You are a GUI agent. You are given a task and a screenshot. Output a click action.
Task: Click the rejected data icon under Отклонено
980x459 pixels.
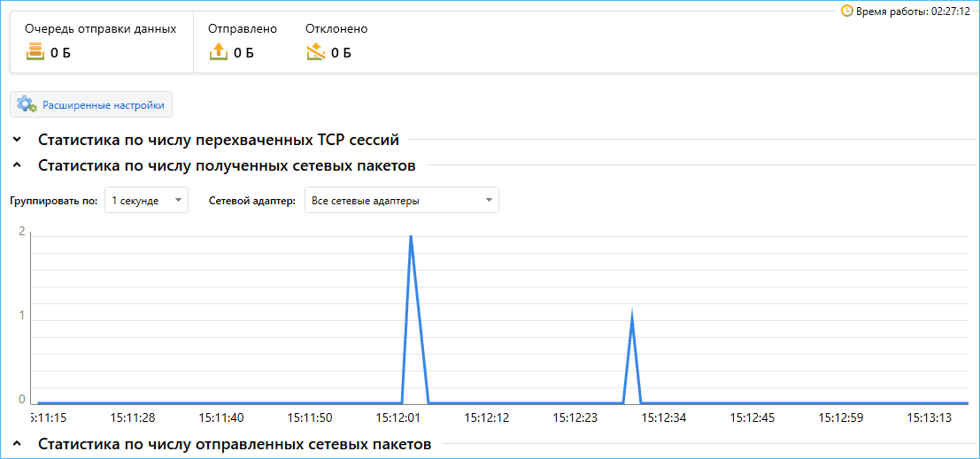[x=316, y=52]
